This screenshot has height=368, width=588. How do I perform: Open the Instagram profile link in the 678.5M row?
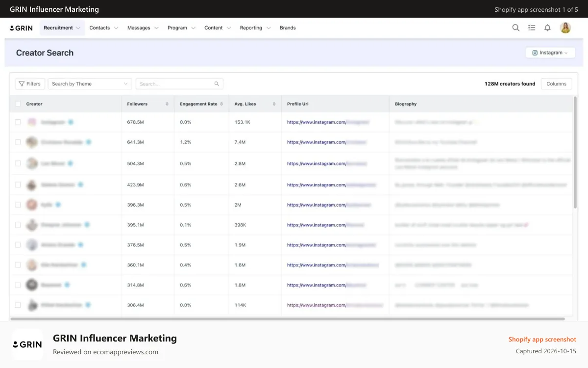(x=328, y=122)
